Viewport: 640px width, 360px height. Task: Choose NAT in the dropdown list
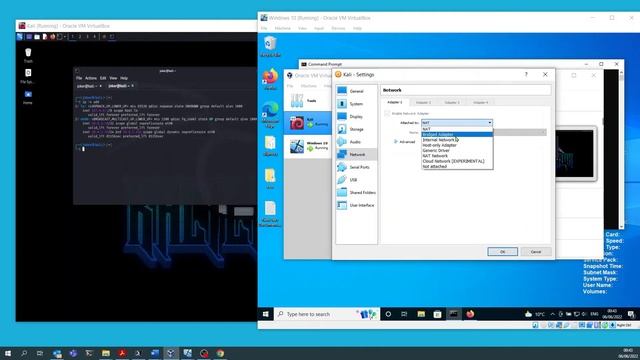pyautogui.click(x=457, y=129)
